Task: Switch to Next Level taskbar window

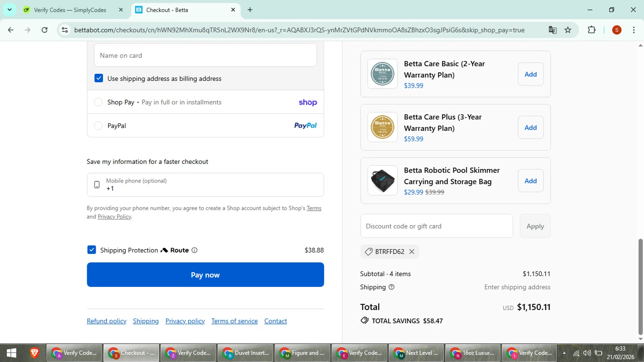Action: (x=416, y=353)
